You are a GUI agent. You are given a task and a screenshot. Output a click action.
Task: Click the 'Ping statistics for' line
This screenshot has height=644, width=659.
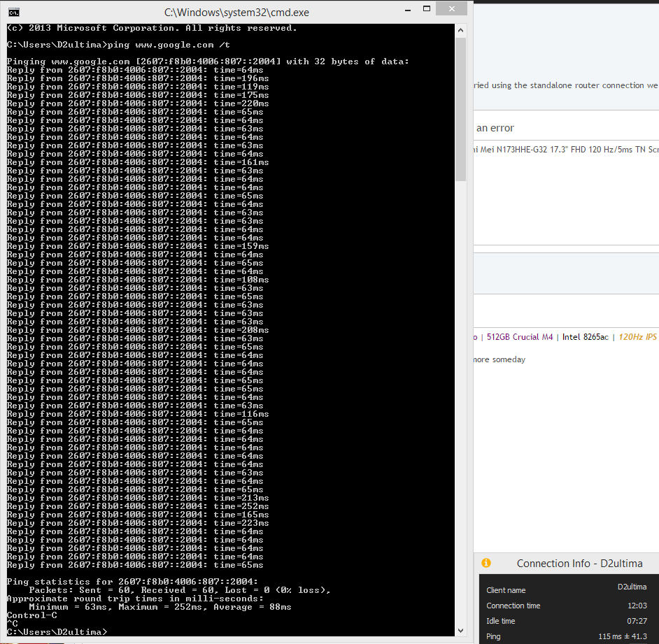click(x=132, y=582)
